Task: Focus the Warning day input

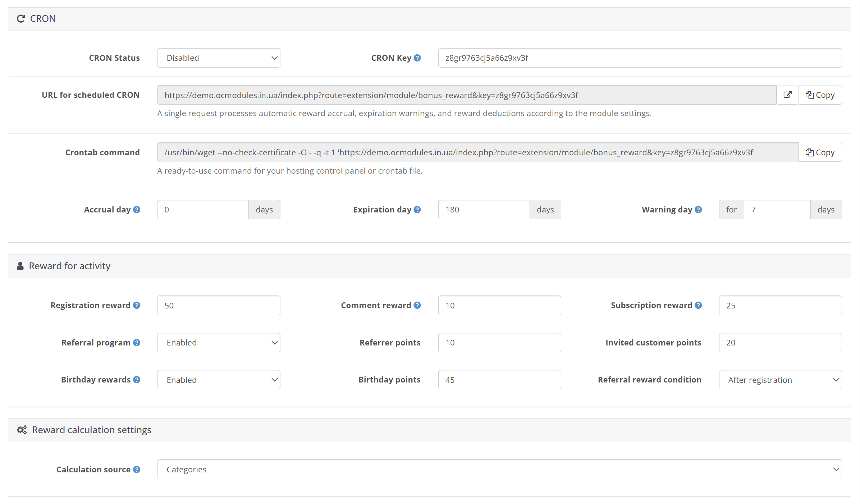Action: pos(777,210)
